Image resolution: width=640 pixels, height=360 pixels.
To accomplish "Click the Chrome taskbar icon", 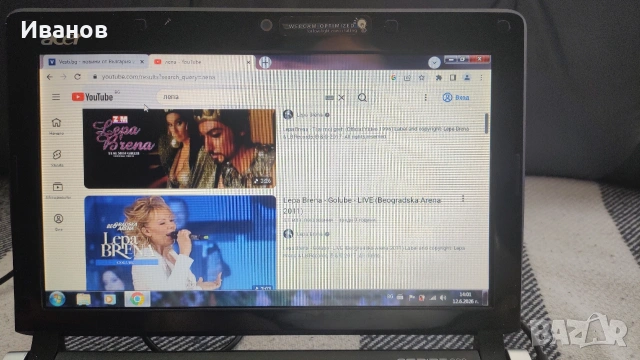I will click(137, 299).
